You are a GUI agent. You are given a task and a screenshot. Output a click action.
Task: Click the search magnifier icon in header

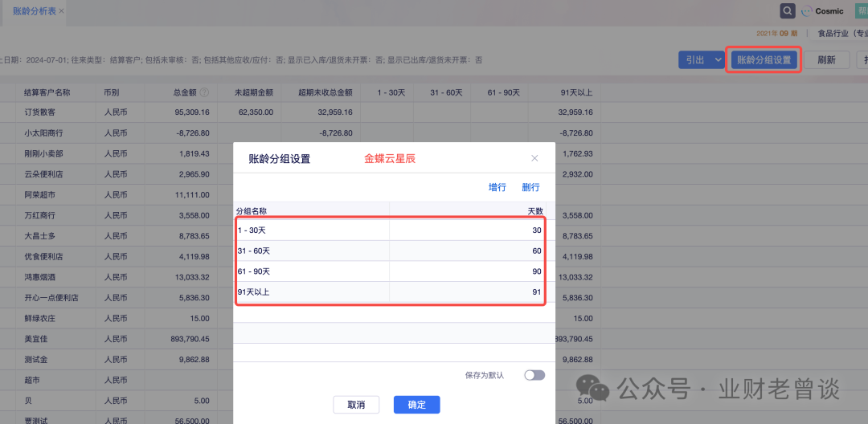coord(788,10)
